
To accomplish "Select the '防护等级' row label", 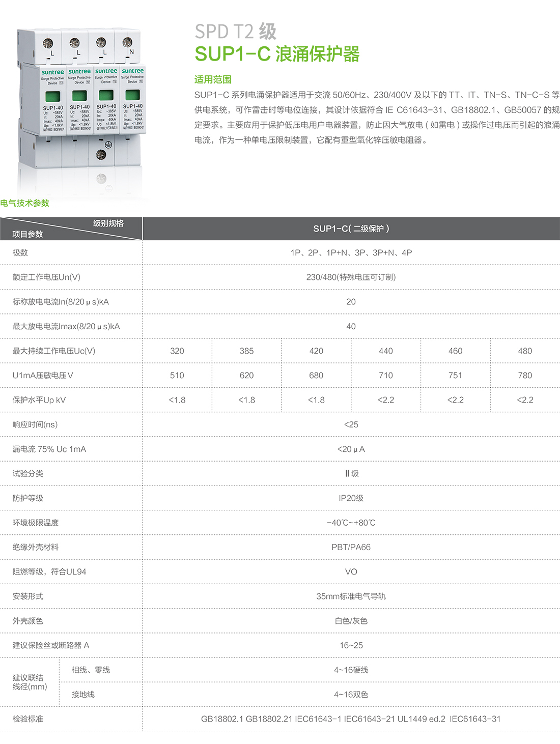I will [x=28, y=498].
